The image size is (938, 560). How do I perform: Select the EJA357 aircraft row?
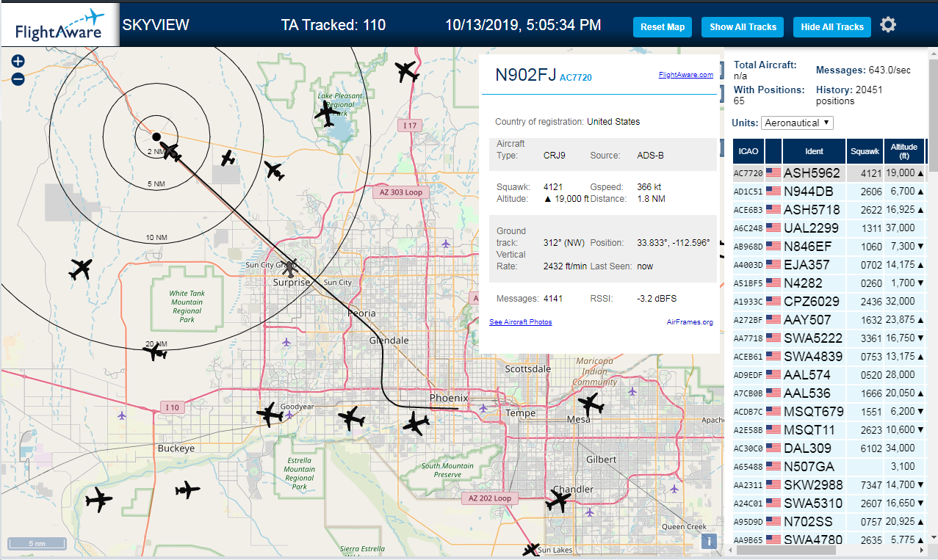[829, 265]
